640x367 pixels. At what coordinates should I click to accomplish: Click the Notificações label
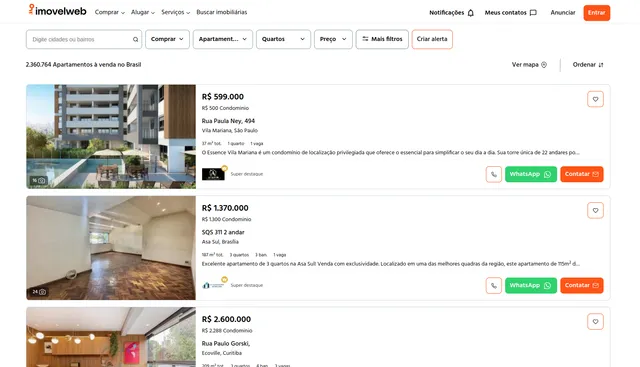(447, 13)
